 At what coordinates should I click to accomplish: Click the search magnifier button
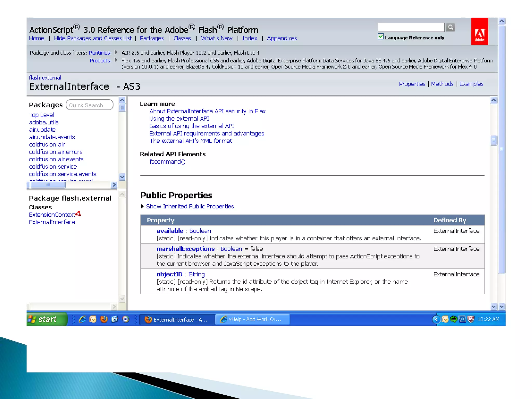click(450, 27)
